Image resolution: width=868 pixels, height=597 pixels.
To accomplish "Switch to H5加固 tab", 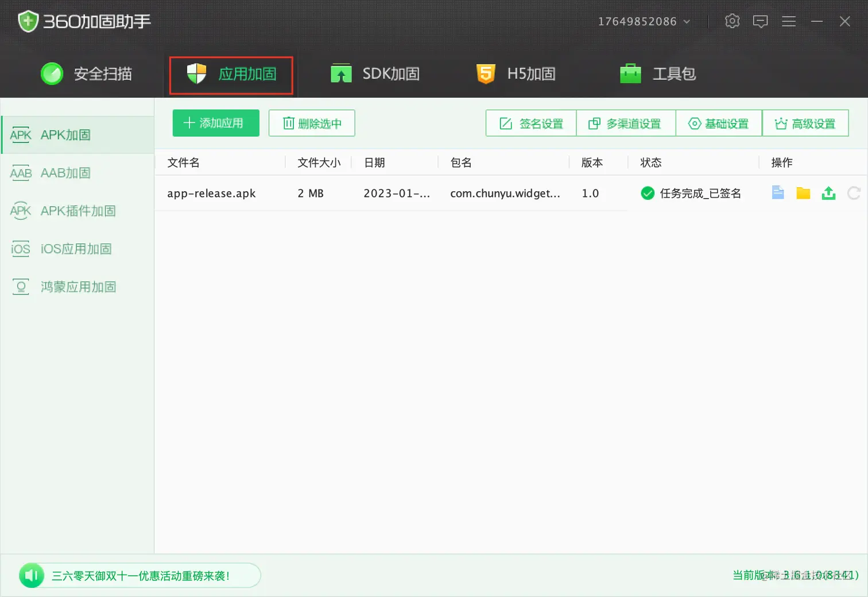I will click(x=516, y=73).
